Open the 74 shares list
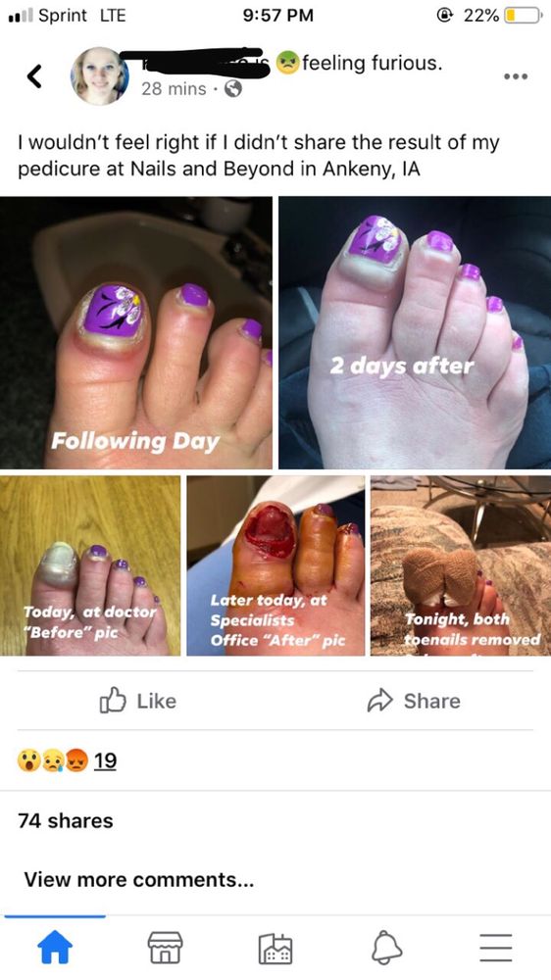Image resolution: width=551 pixels, height=980 pixels. (66, 820)
